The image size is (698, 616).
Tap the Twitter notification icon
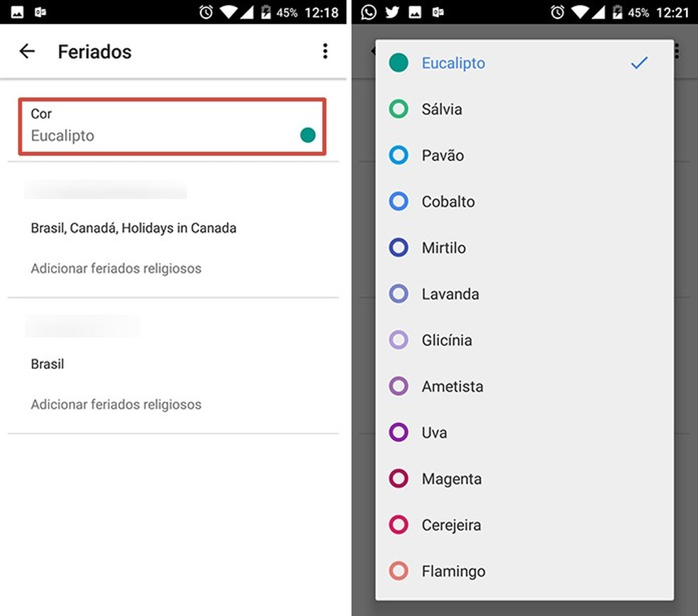coord(392,12)
